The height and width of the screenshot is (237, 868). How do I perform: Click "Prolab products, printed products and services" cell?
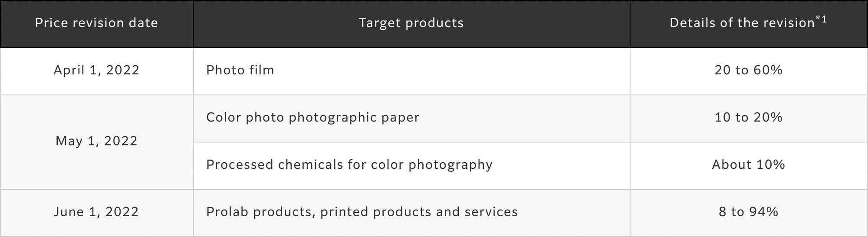pos(362,212)
